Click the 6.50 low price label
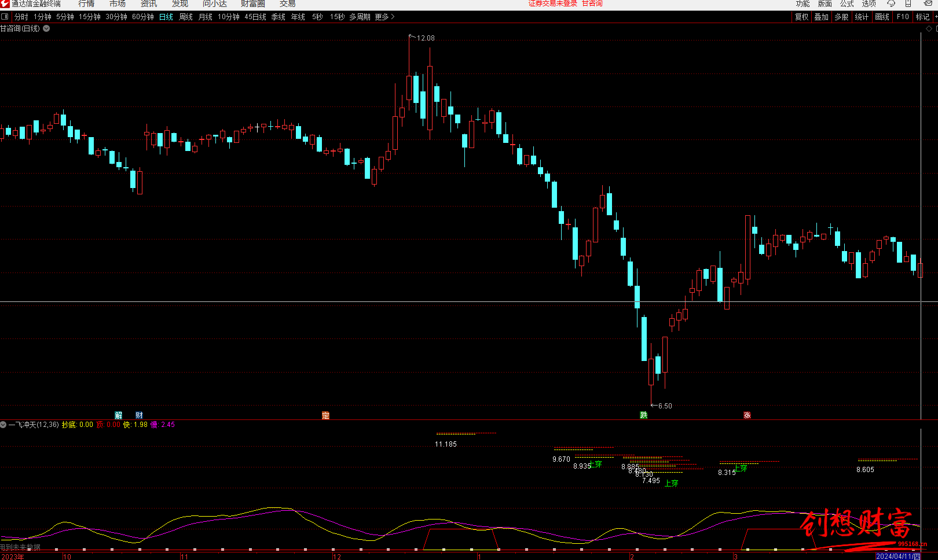 tap(665, 406)
